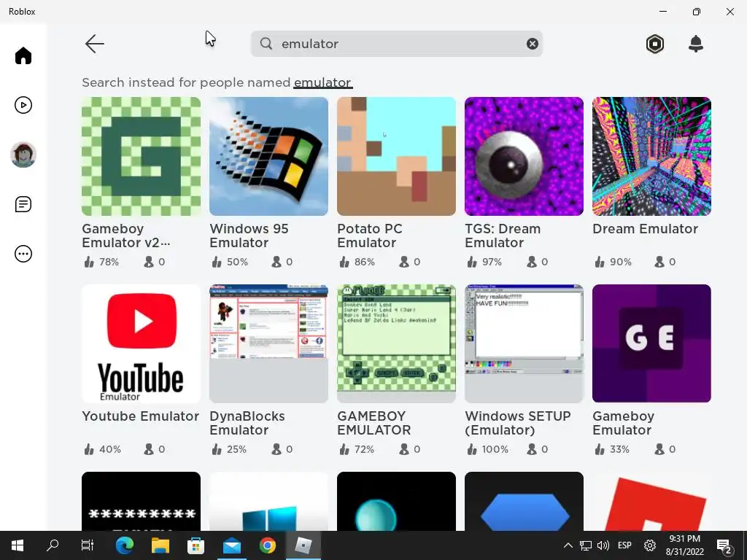The height and width of the screenshot is (560, 747).
Task: Open the Action Center notifications icon
Action: (x=724, y=546)
